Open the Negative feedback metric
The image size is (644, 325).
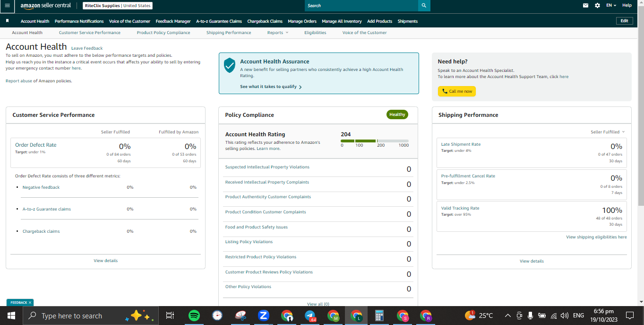click(x=41, y=187)
